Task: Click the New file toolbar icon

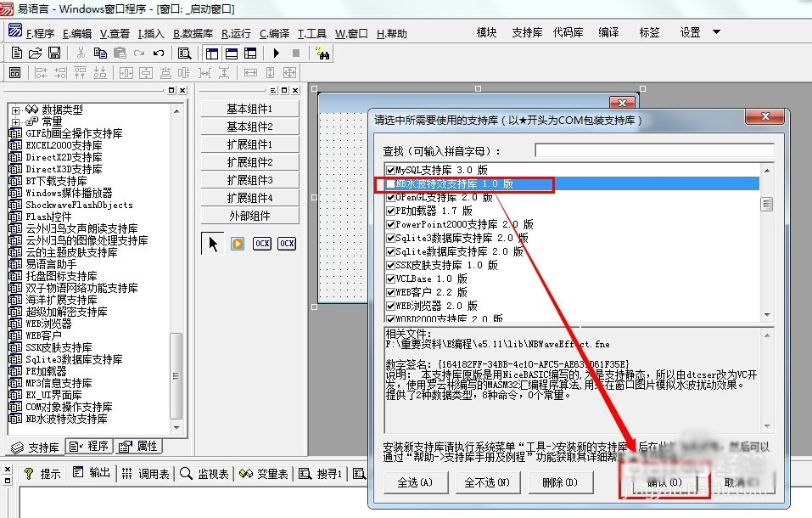Action: [15, 53]
